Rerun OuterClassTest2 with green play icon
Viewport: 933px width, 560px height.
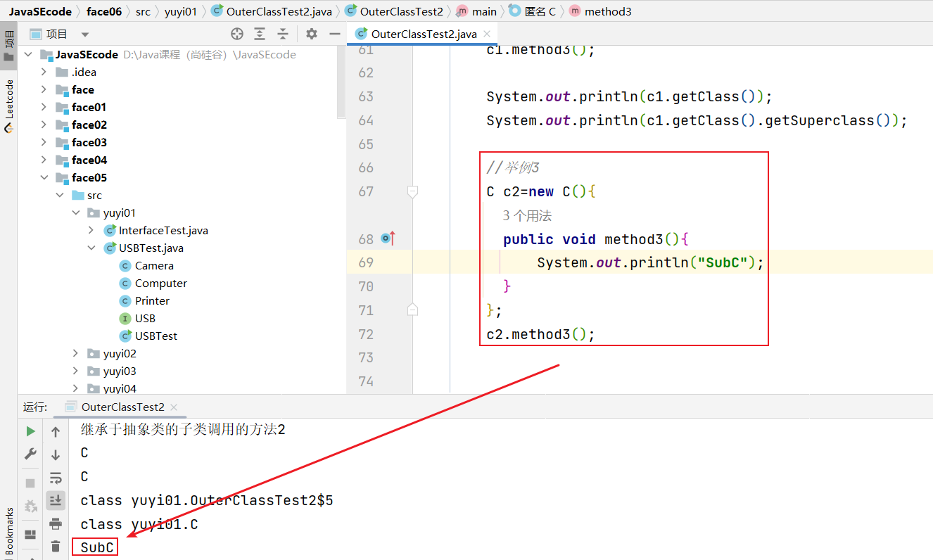pos(30,431)
